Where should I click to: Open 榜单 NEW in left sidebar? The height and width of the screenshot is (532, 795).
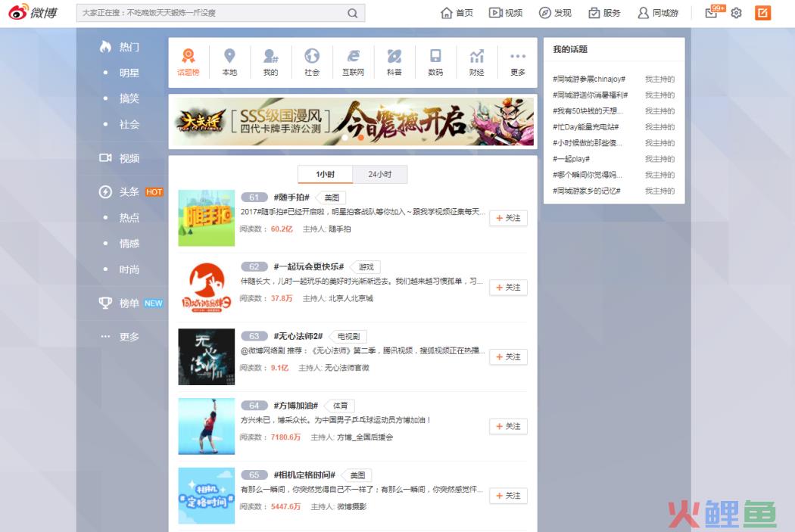point(131,303)
